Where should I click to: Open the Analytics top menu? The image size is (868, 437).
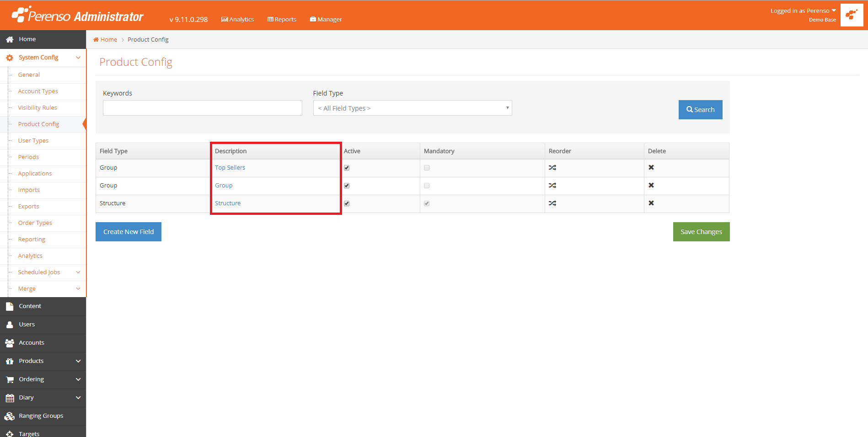click(x=237, y=19)
